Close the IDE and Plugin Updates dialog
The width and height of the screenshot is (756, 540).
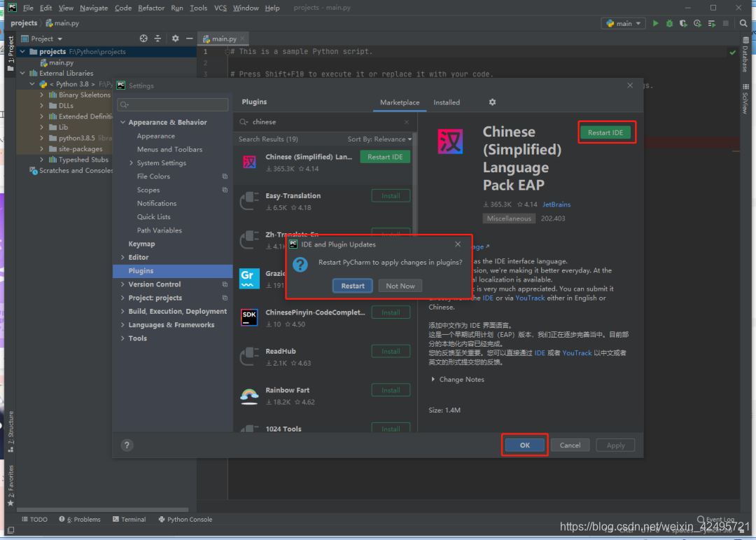458,244
